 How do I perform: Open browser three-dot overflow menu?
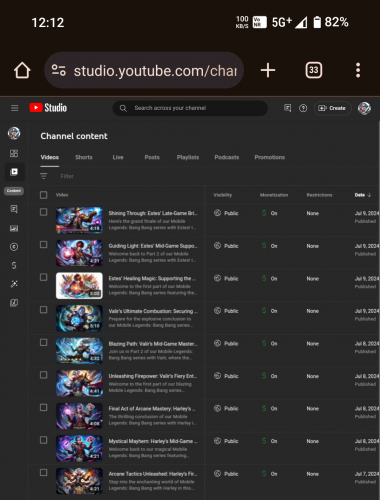pyautogui.click(x=358, y=70)
